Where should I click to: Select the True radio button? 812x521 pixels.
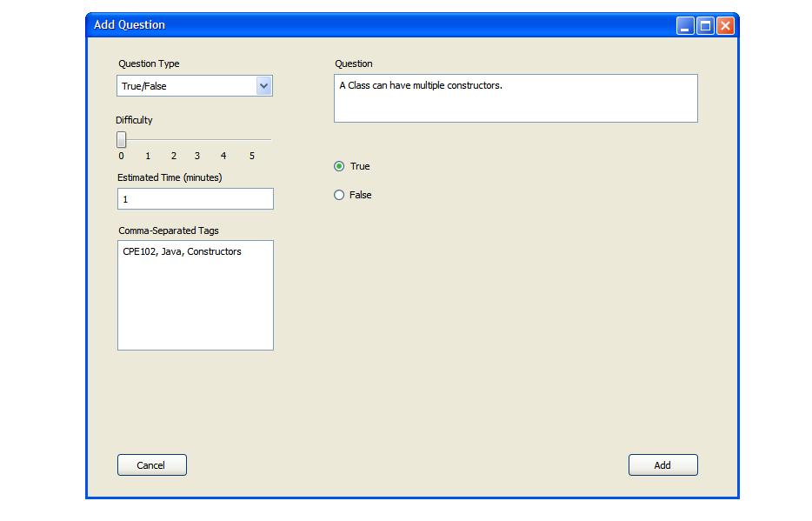tap(339, 166)
